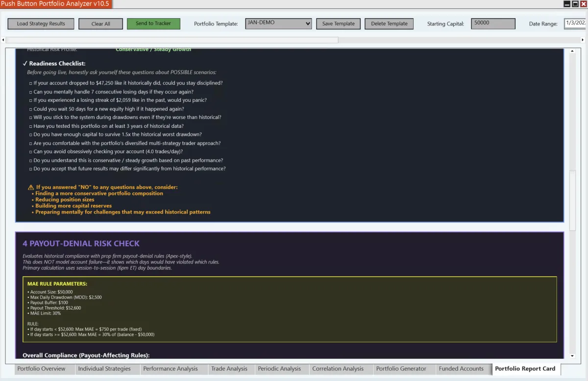Click the report scroll-up arrow

572,51
